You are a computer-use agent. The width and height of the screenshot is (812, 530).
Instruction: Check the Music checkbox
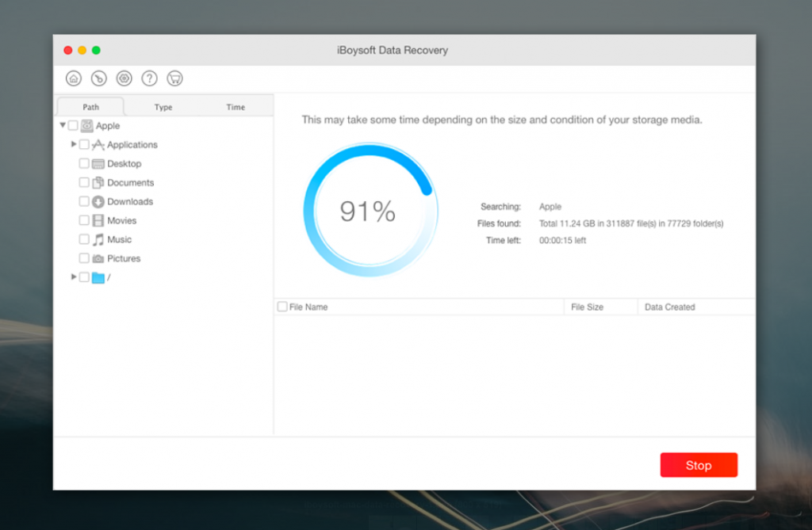[x=84, y=239]
